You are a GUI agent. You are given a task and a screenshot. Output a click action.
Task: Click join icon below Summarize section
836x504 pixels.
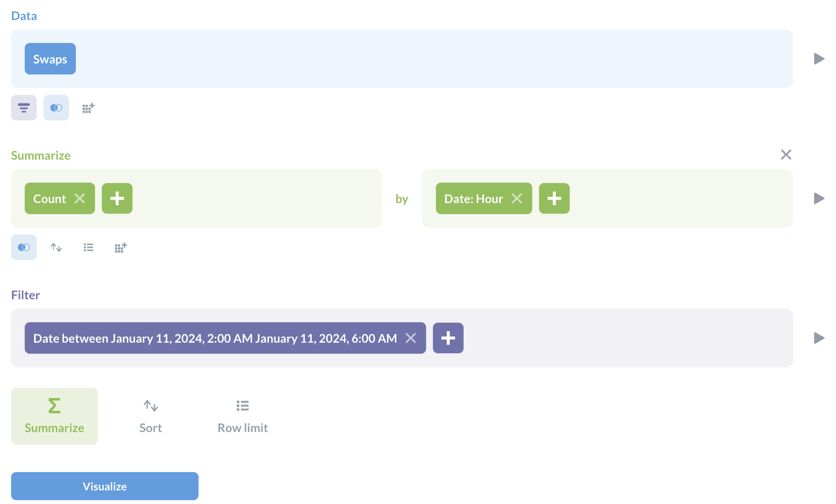(x=24, y=247)
